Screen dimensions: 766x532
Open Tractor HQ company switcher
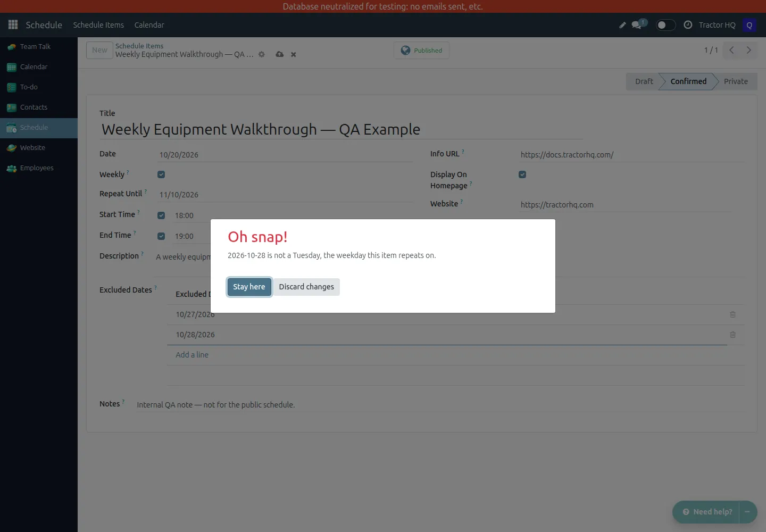pos(717,25)
